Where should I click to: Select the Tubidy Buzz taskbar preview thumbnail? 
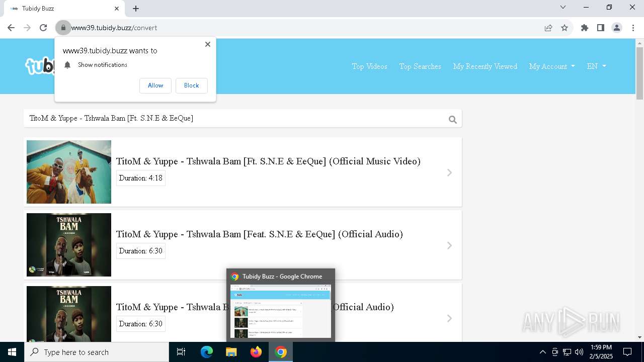click(x=281, y=311)
